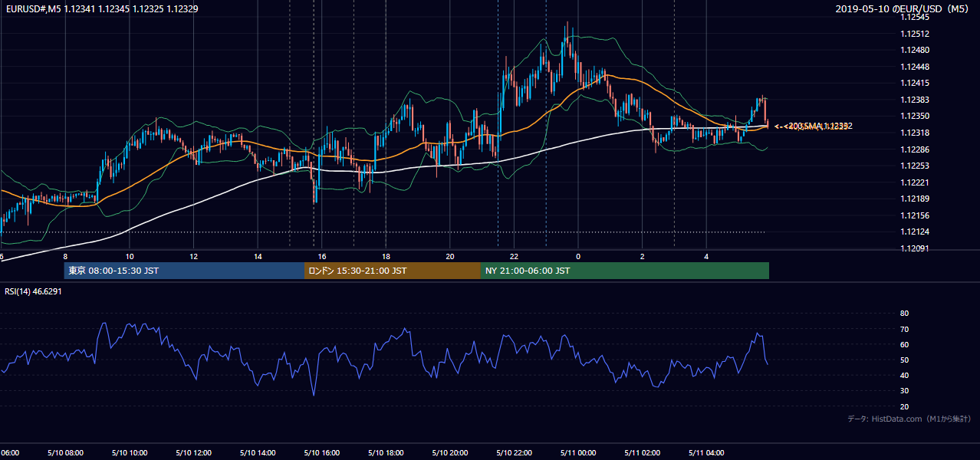Select the 東京 08:00-15:30 JST session bar

point(184,271)
